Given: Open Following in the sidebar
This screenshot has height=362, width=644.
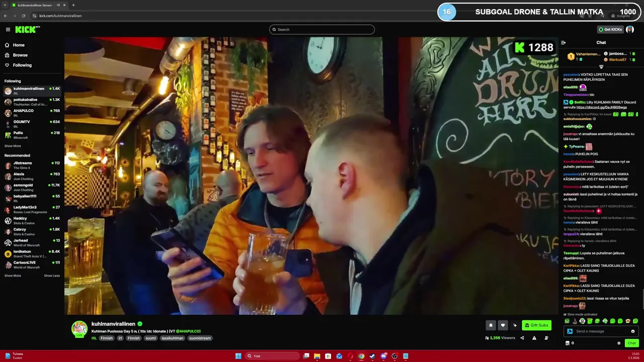Looking at the screenshot, I should 22,65.
